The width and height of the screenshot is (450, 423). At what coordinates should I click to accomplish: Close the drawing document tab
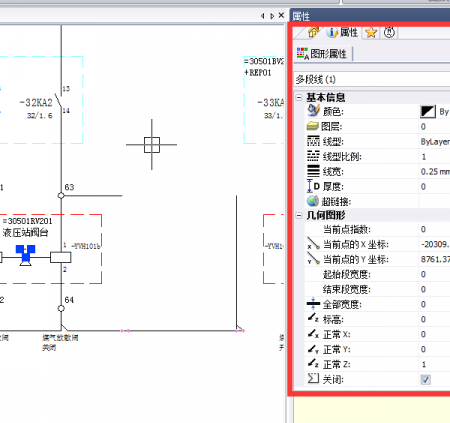coord(281,15)
